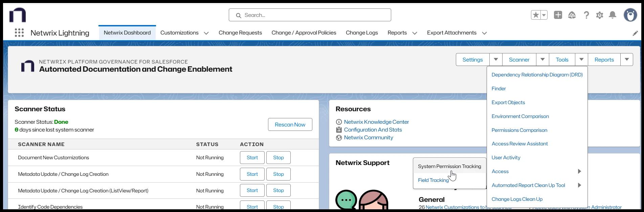Expand the Customizations tab chevron
Viewport: 644px width, 212px height.
coord(206,33)
